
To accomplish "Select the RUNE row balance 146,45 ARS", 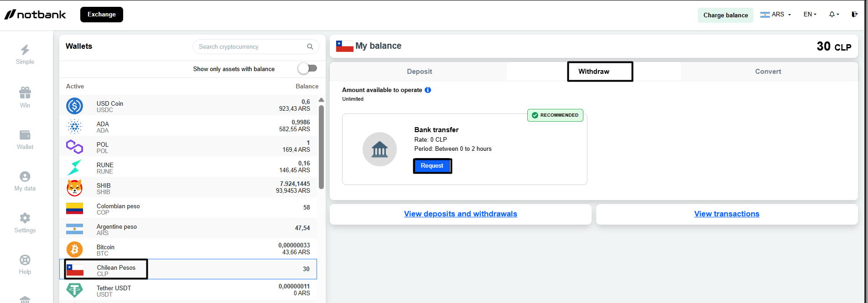I will click(295, 170).
